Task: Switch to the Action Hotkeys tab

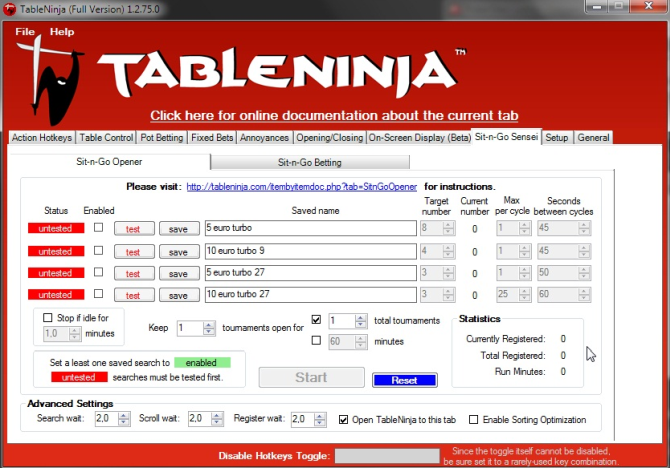Action: pos(42,138)
